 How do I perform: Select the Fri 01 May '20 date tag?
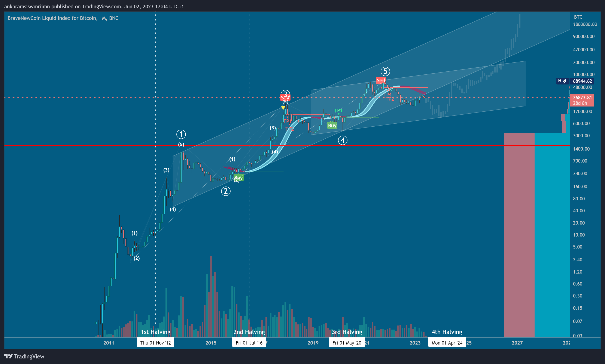(x=347, y=343)
